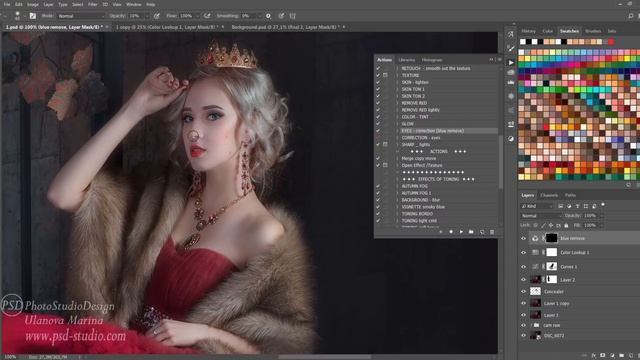Click blue remove layer mask thumbnail
640x360 pixels.
[x=551, y=238]
